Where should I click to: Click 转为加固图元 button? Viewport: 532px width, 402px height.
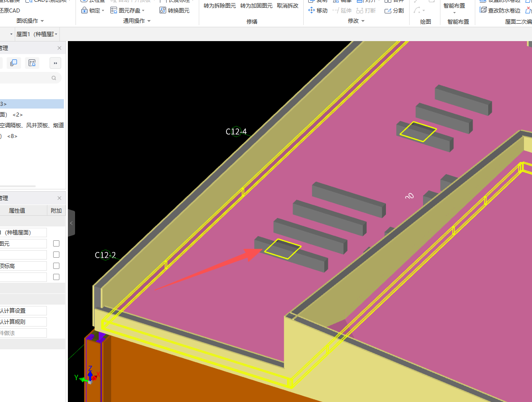[x=256, y=6]
